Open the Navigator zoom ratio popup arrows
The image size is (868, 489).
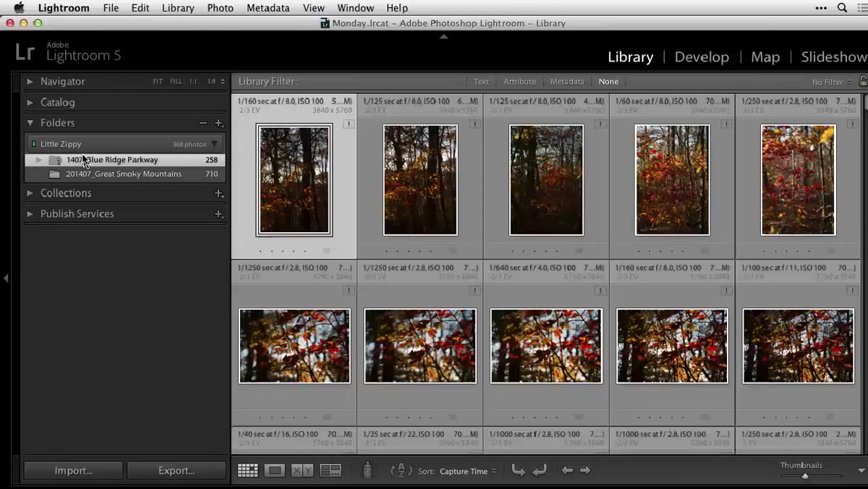click(x=223, y=82)
